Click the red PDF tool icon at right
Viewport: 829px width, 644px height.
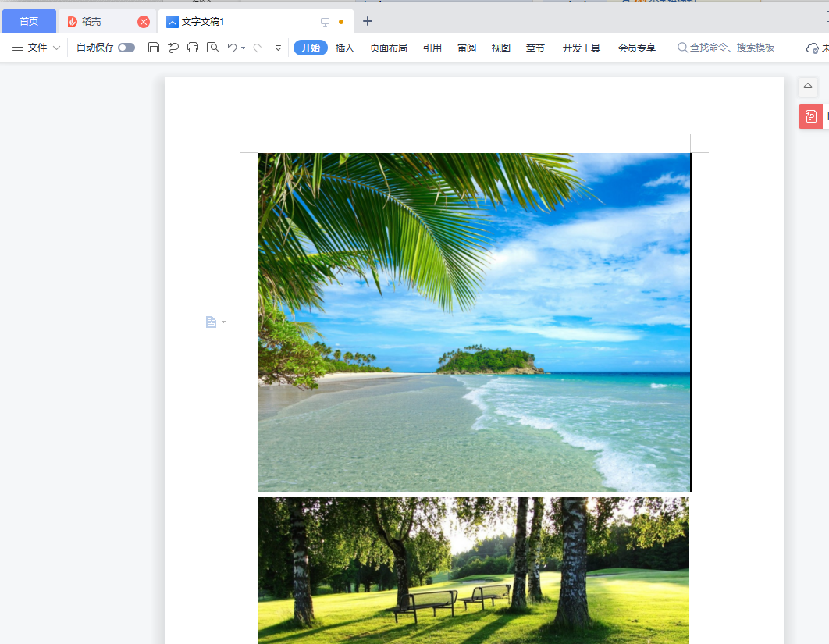coord(810,116)
